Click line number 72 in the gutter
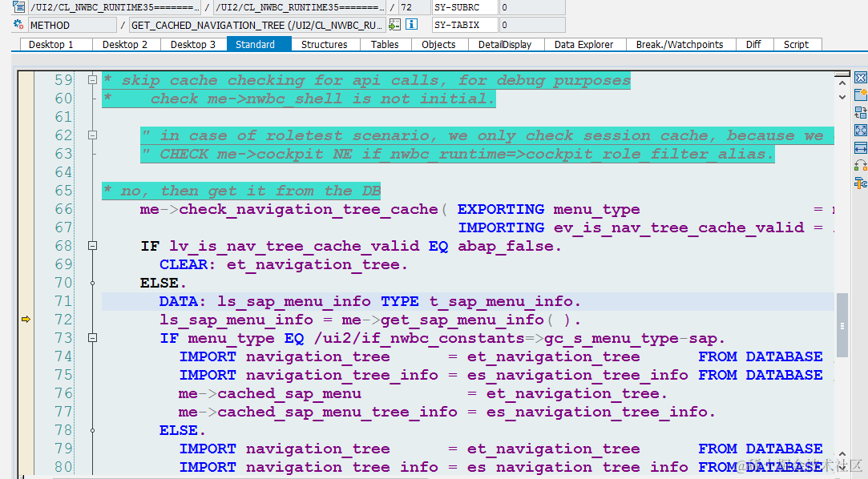868x479 pixels. click(x=63, y=320)
